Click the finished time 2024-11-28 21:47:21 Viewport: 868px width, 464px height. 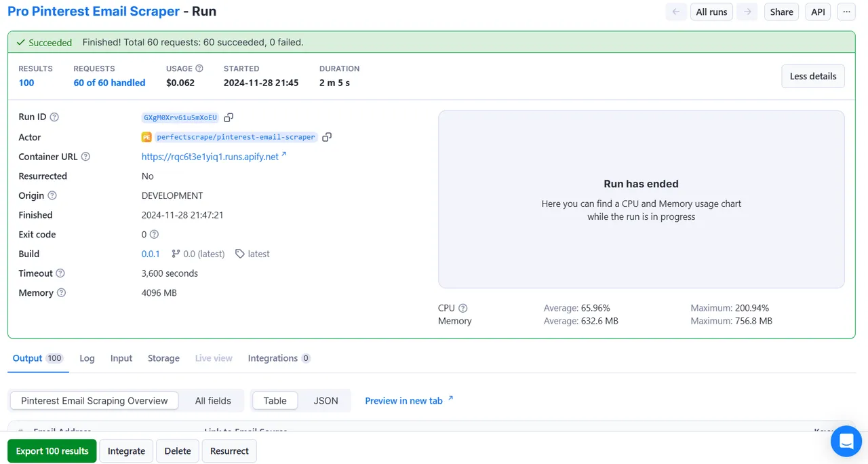pyautogui.click(x=182, y=215)
